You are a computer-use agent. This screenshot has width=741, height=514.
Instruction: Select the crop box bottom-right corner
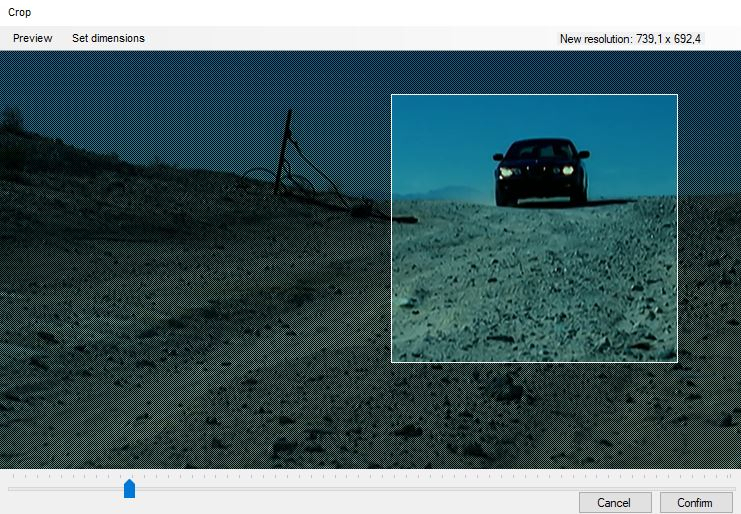pyautogui.click(x=677, y=362)
